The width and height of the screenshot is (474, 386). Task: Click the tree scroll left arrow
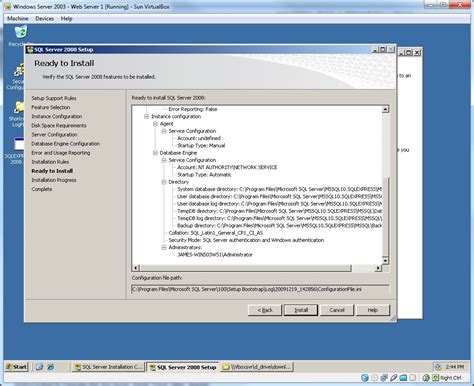coord(136,268)
